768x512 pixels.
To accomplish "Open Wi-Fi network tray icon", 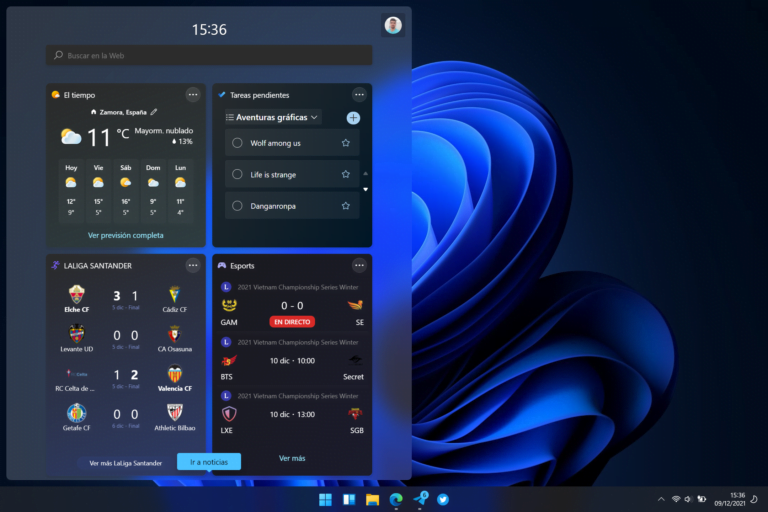I will pos(676,499).
